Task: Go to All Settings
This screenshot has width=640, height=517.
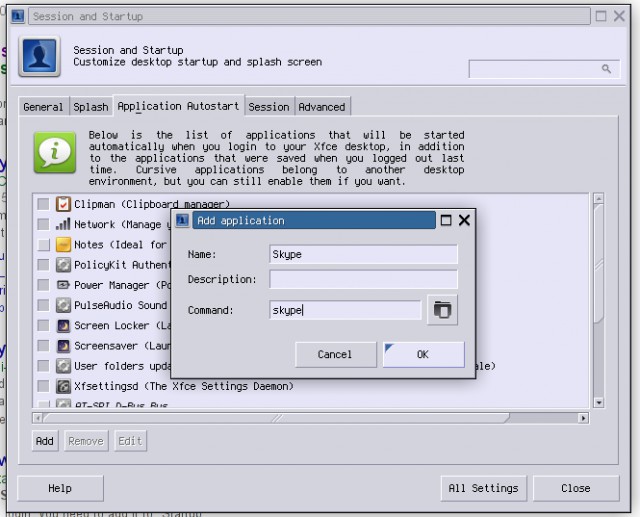Action: [483, 488]
